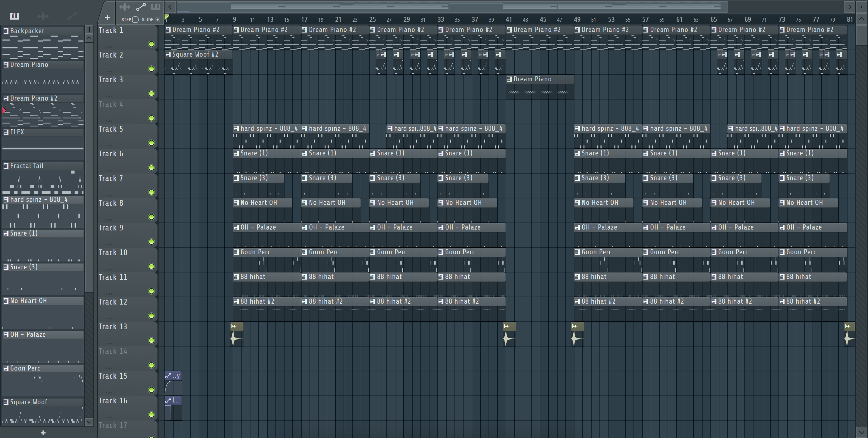This screenshot has height=438, width=868.
Task: Set playhead to bar 9 on timeline
Action: click(234, 20)
